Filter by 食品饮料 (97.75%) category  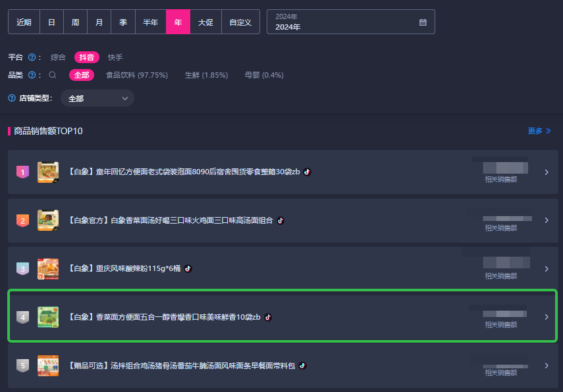[x=137, y=75]
